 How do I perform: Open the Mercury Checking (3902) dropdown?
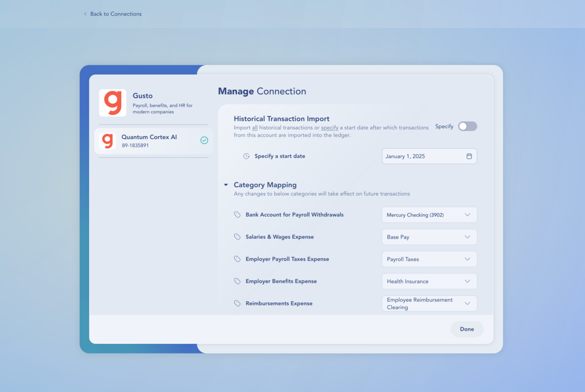tap(429, 215)
